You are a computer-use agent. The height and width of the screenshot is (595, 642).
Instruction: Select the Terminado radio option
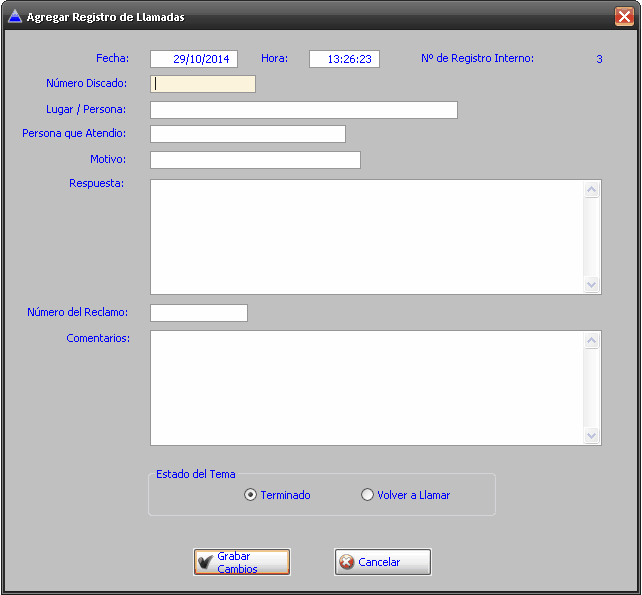tap(251, 495)
